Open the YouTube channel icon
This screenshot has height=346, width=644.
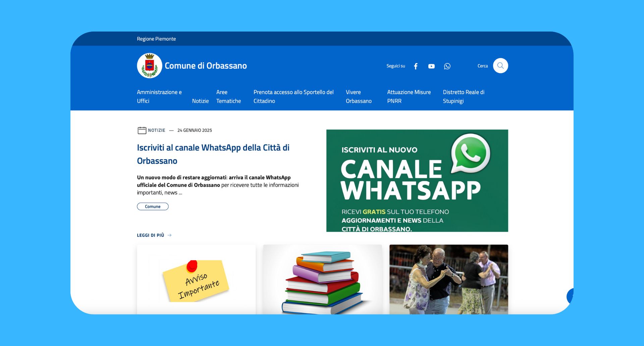[x=431, y=66]
